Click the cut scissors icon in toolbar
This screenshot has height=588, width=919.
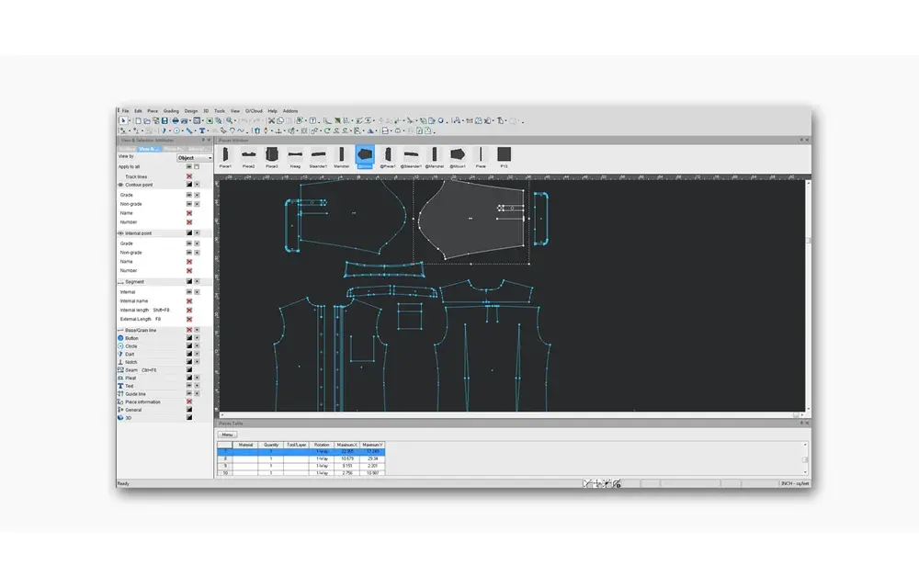tap(271, 120)
